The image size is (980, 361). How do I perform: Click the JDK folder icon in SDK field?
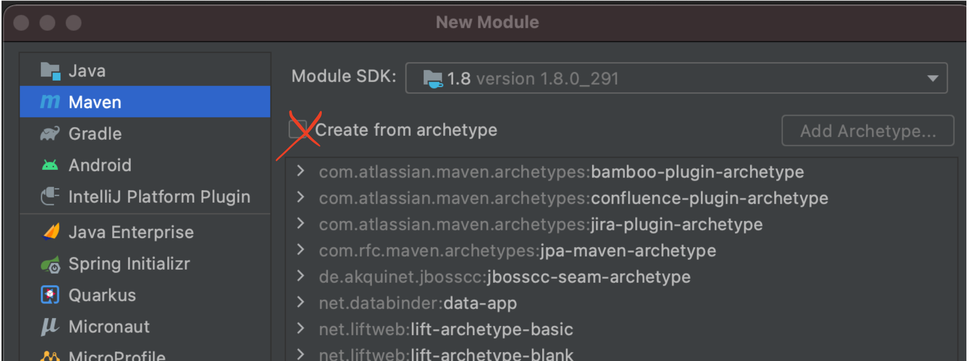[433, 79]
